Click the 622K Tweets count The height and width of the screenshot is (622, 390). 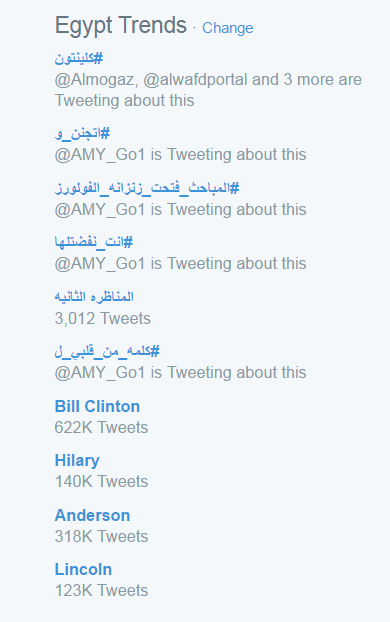102,428
